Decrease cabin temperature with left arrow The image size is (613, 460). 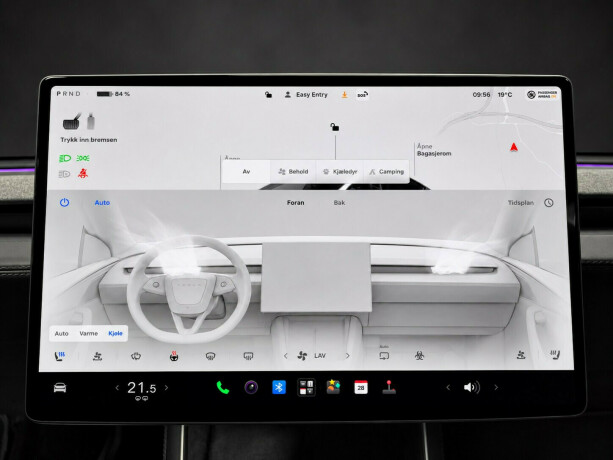pos(117,388)
